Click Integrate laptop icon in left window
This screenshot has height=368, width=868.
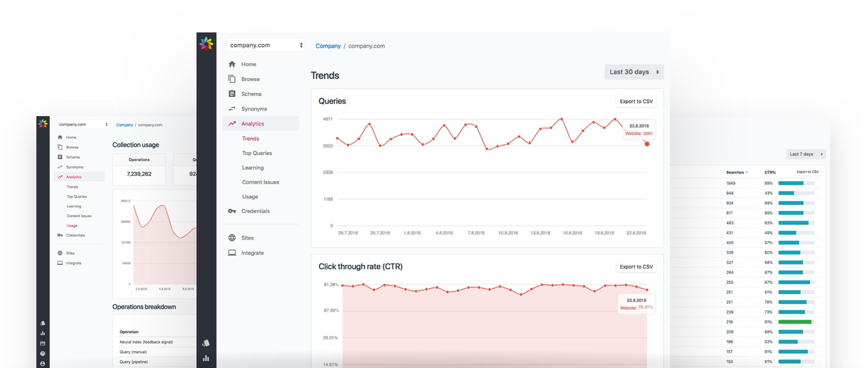coord(60,263)
